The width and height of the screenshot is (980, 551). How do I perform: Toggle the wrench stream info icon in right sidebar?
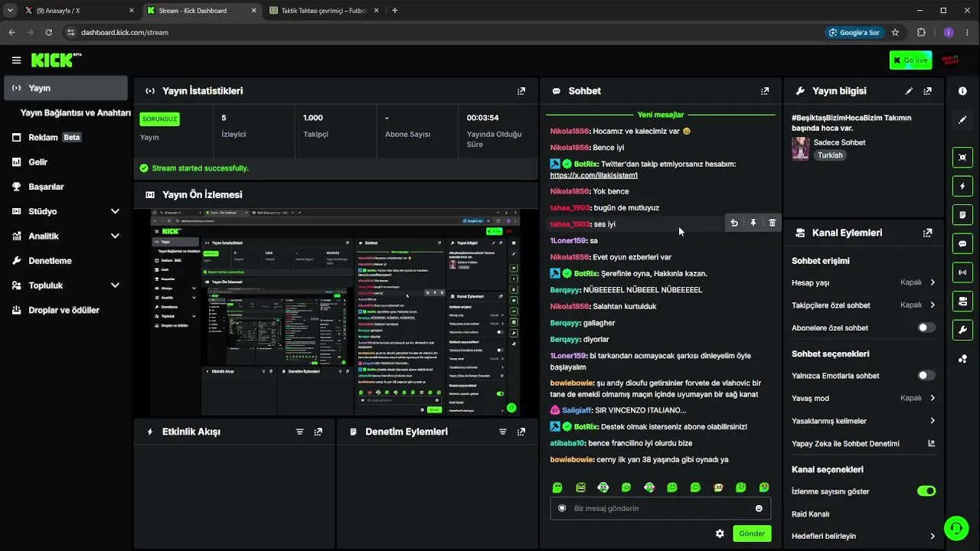pos(962,331)
